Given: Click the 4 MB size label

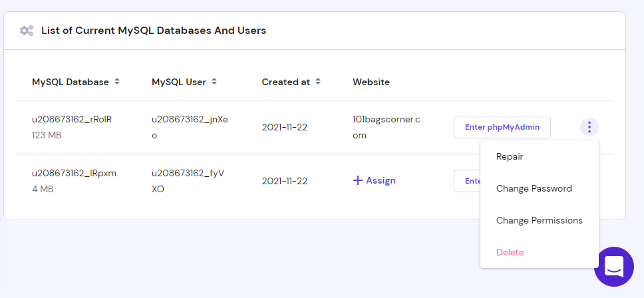Looking at the screenshot, I should [43, 189].
